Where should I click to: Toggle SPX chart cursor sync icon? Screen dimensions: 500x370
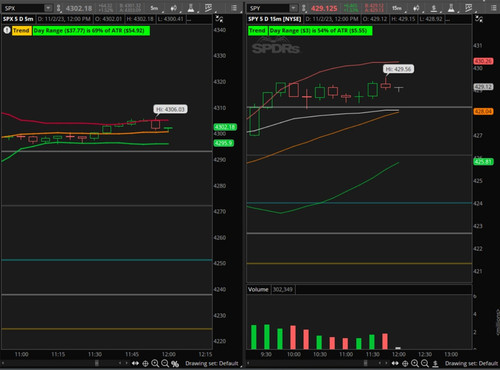pos(219,19)
